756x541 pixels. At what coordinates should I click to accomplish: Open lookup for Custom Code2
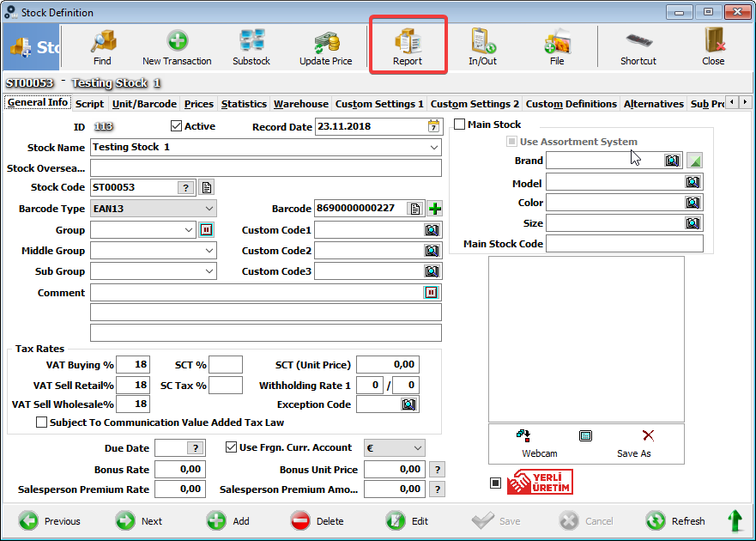(432, 251)
